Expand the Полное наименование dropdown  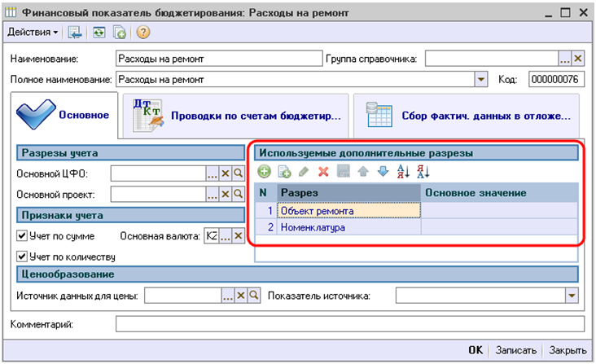[x=480, y=80]
